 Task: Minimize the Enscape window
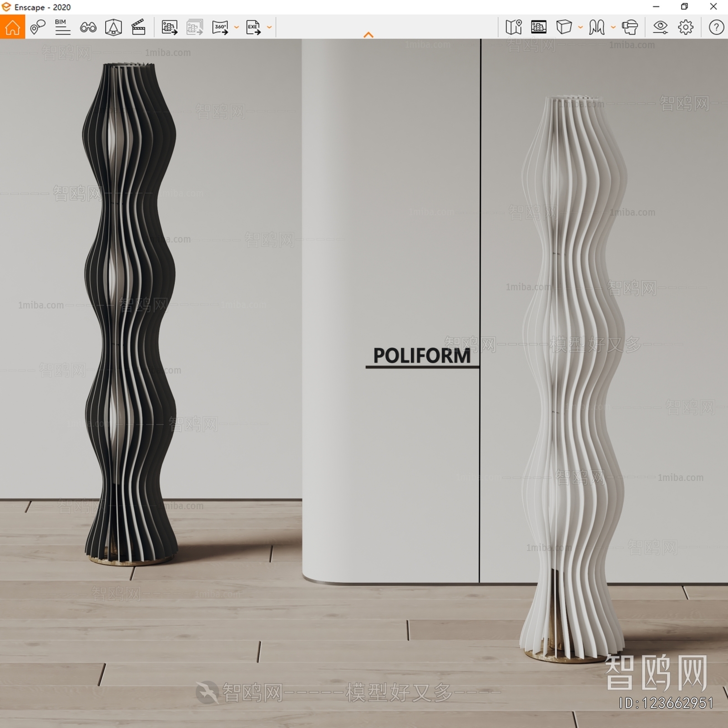click(x=656, y=6)
